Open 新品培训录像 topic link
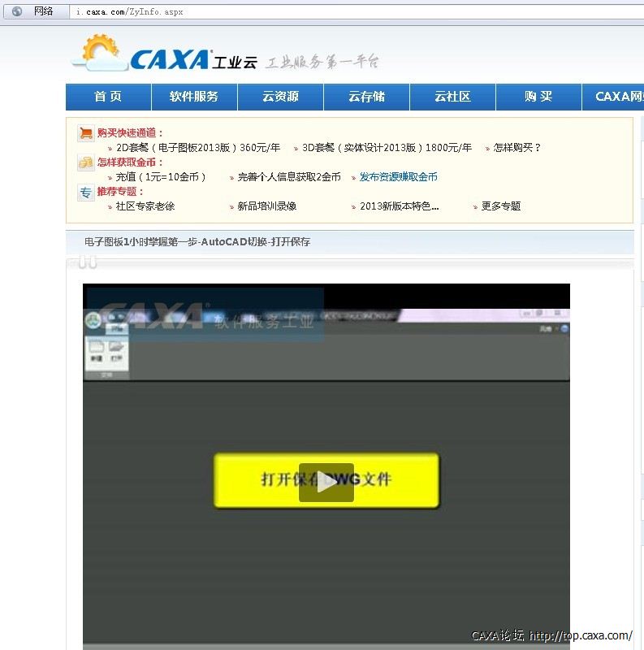This screenshot has height=650, width=644. coord(267,206)
